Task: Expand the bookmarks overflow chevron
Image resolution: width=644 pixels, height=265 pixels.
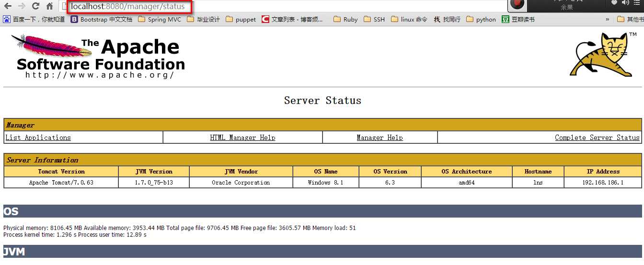Action: tap(608, 20)
